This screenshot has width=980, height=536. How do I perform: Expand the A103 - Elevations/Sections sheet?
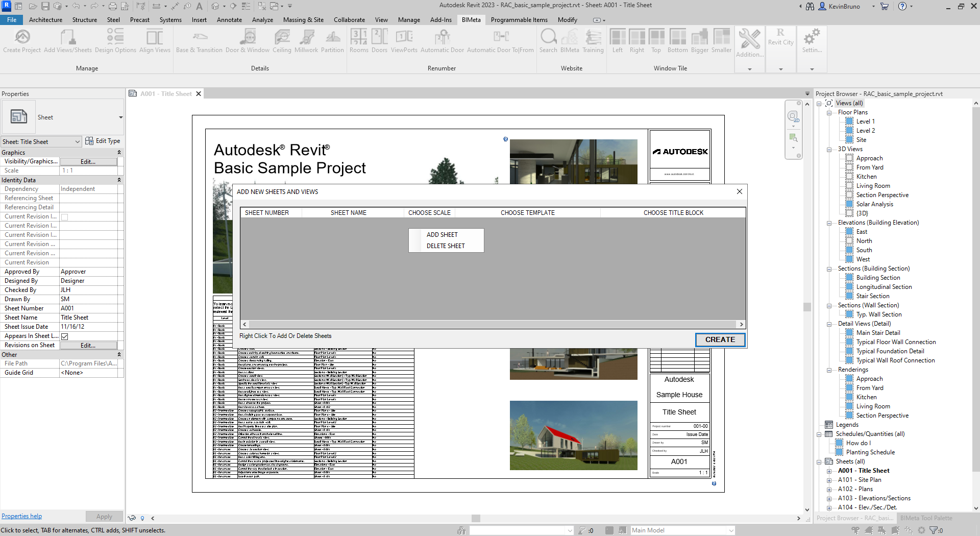pyautogui.click(x=829, y=499)
